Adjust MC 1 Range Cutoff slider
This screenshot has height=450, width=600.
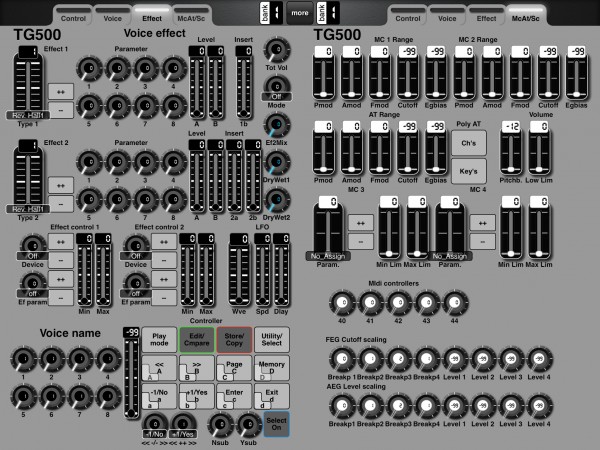pos(408,73)
